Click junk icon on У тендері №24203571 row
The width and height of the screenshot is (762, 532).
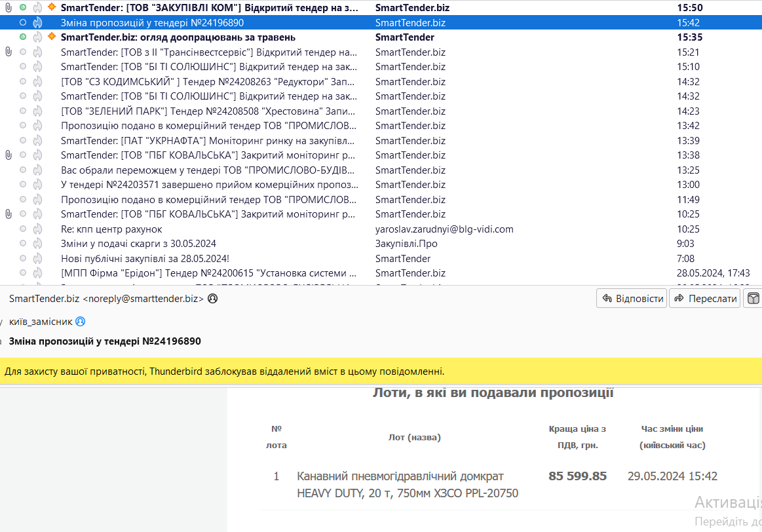point(37,185)
